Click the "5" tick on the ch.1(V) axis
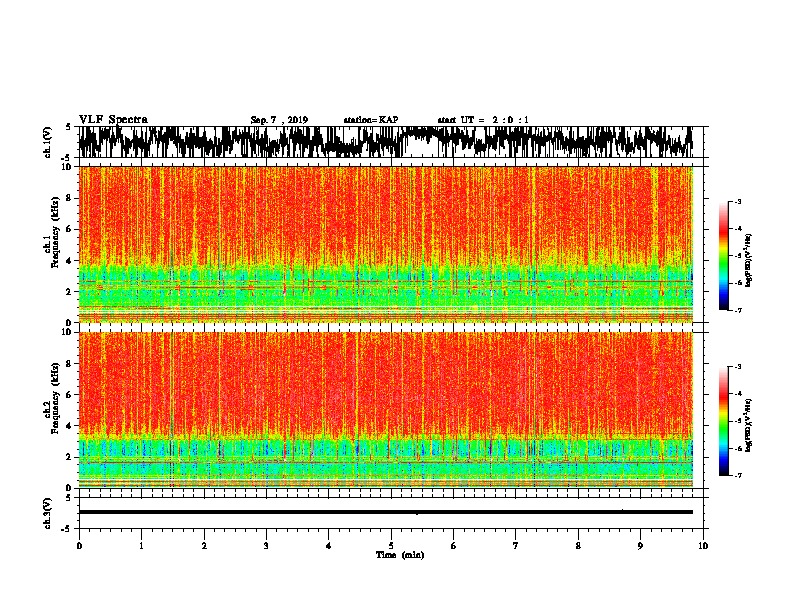Image resolution: width=792 pixels, height=612 pixels. 68,127
